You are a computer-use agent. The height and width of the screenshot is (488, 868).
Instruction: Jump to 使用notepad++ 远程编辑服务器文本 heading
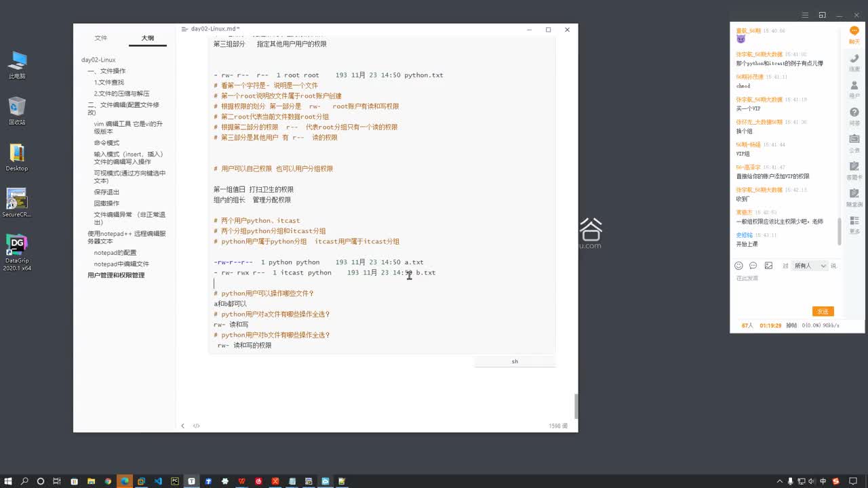point(127,237)
